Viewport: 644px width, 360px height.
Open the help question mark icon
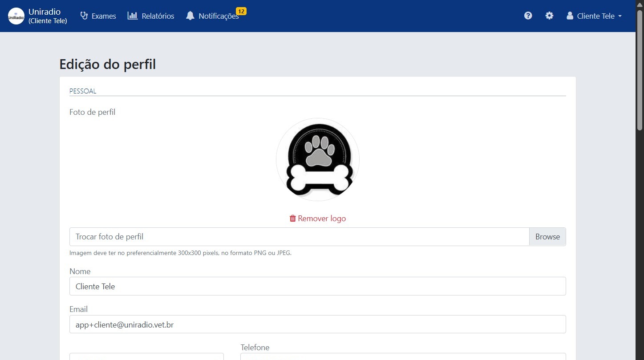pyautogui.click(x=528, y=16)
